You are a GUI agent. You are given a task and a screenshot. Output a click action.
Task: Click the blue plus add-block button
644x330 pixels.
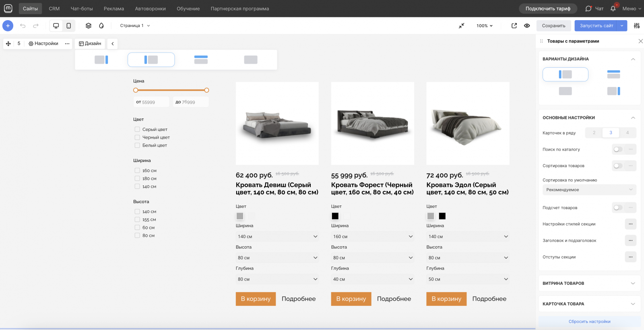[8, 26]
